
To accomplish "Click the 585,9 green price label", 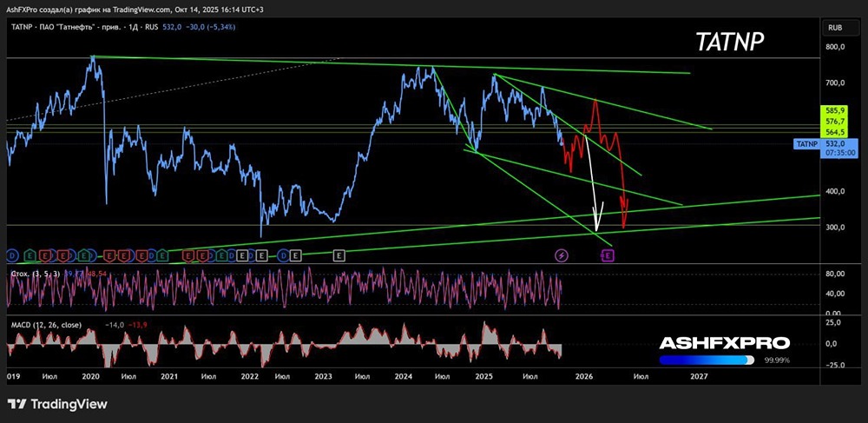I will [x=835, y=110].
